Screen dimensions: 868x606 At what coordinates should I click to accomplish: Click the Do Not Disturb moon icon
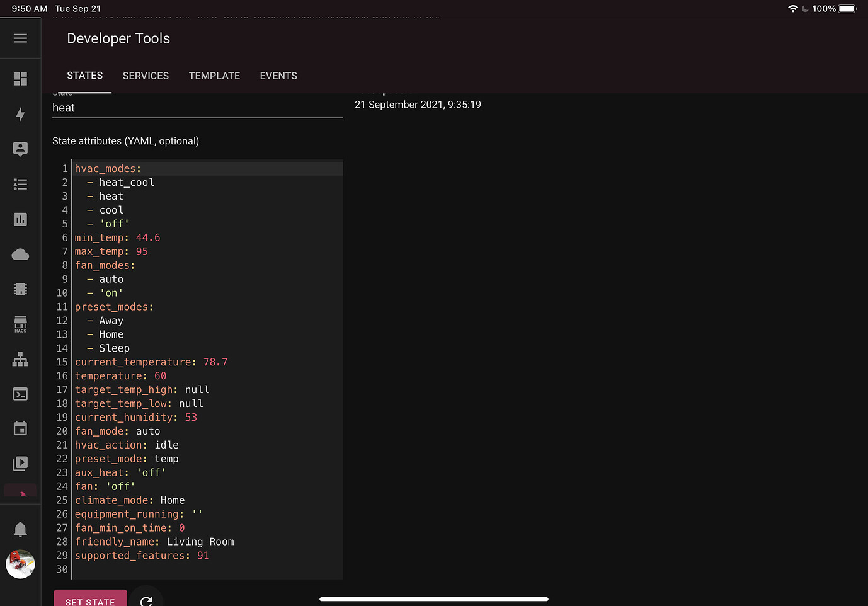pyautogui.click(x=805, y=9)
